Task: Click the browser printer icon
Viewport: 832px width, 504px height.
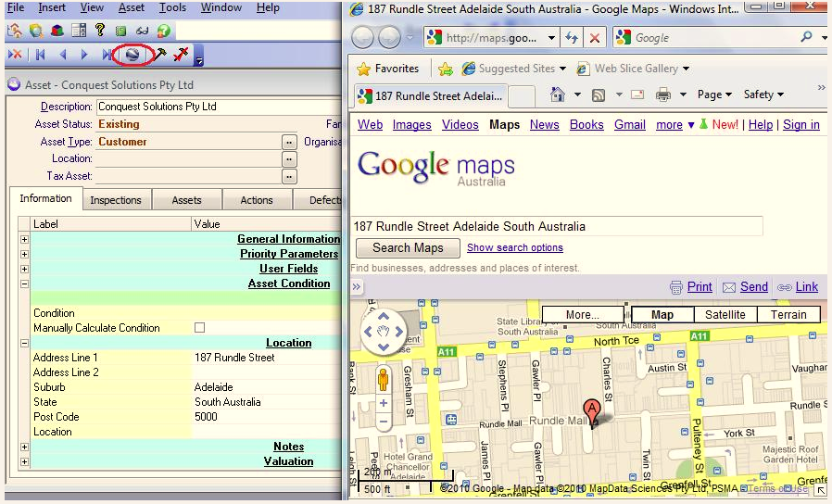Action: (662, 95)
